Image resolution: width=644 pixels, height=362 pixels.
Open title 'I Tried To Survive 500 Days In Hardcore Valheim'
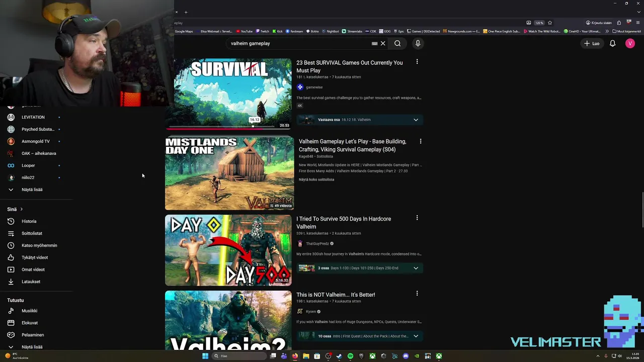pyautogui.click(x=344, y=223)
